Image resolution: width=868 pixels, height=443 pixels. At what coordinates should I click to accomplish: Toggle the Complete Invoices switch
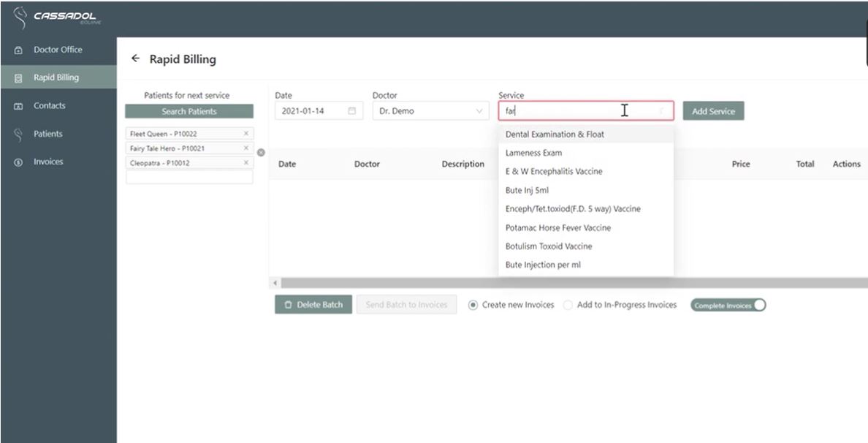pos(728,305)
